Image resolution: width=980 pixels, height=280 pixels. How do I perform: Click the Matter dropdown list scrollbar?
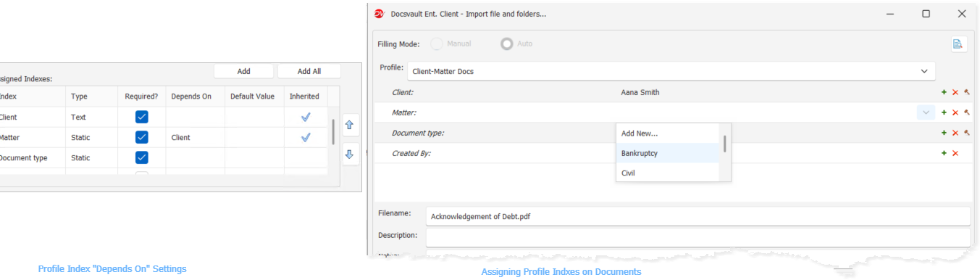(x=724, y=143)
